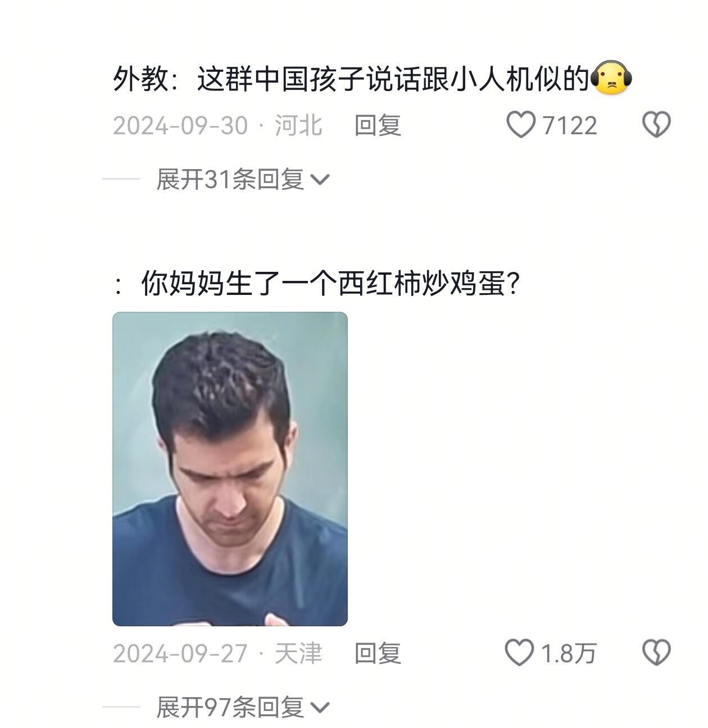Like the Tianjin comment with 1.8万 likes
The height and width of the screenshot is (728, 708).
[x=519, y=653]
